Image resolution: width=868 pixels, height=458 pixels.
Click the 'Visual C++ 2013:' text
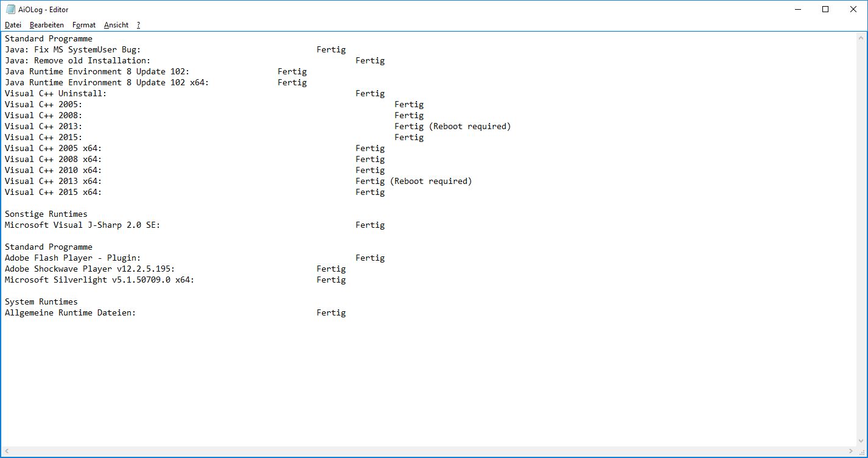tap(43, 127)
